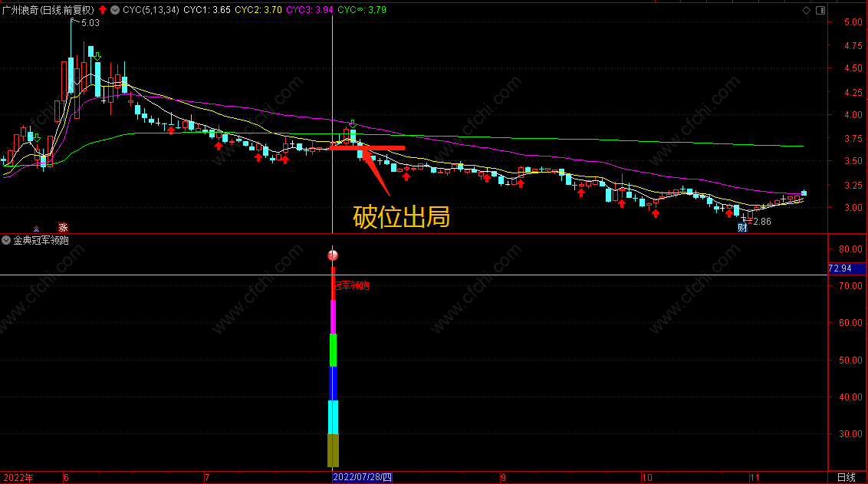Click the green down arrow on the far-left candles
The width and height of the screenshot is (868, 484).
pos(37,137)
